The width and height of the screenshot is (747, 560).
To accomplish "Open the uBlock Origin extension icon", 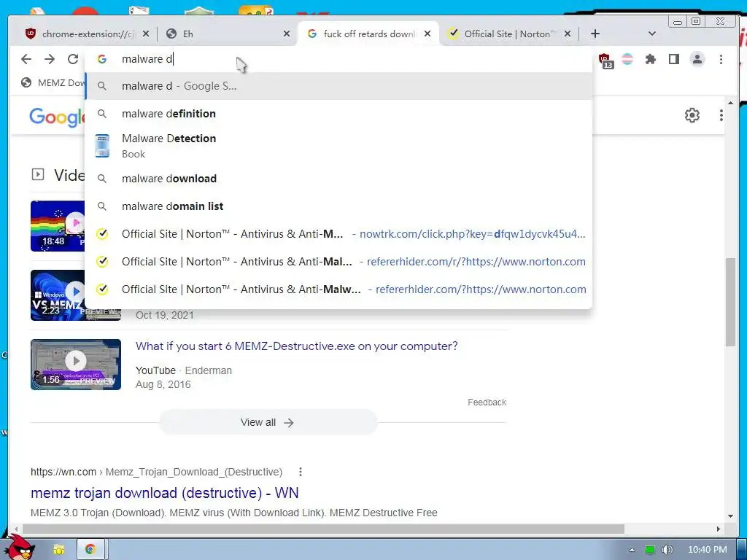I will click(605, 61).
